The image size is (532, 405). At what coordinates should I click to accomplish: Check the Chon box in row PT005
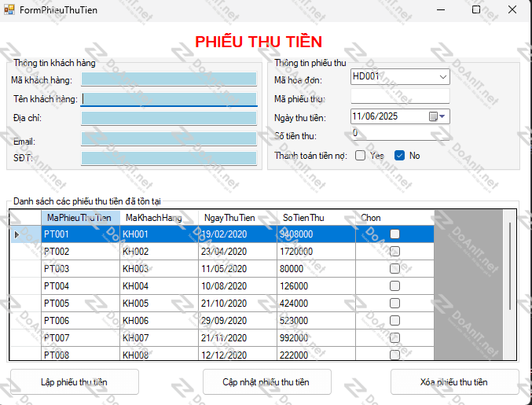[394, 303]
